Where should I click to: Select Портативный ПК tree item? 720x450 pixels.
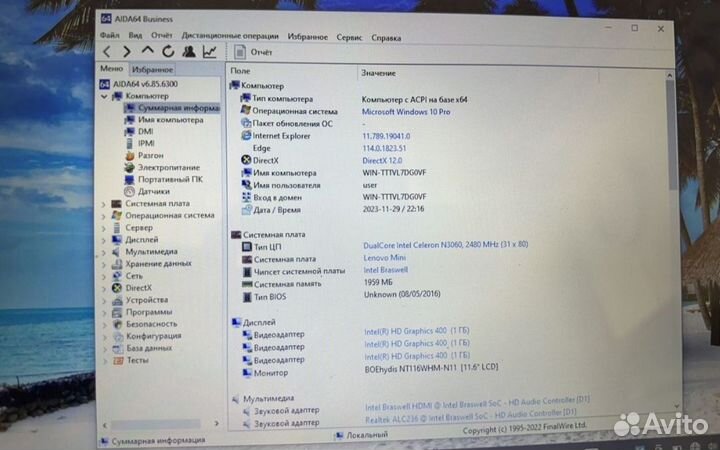coord(170,179)
